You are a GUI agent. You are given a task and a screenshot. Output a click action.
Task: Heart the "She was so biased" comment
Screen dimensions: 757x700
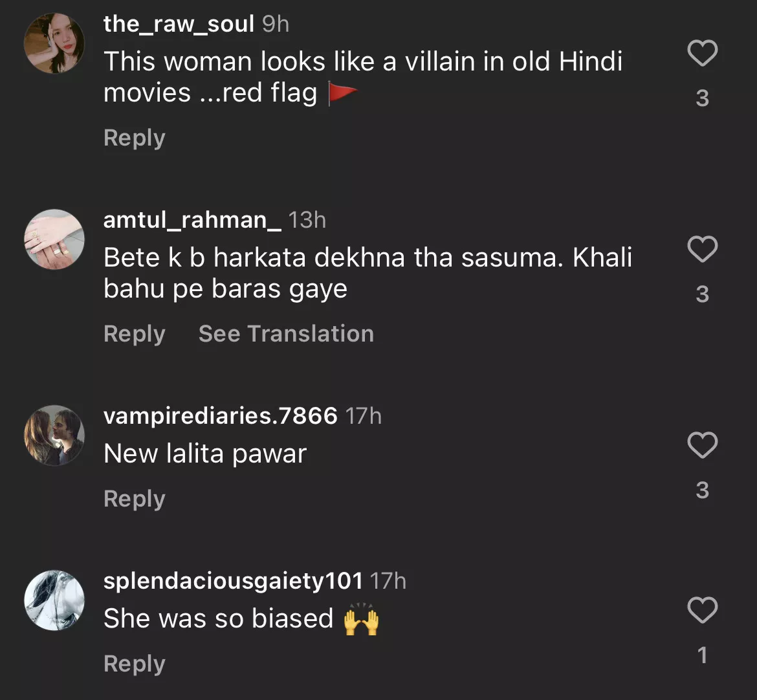pyautogui.click(x=702, y=610)
